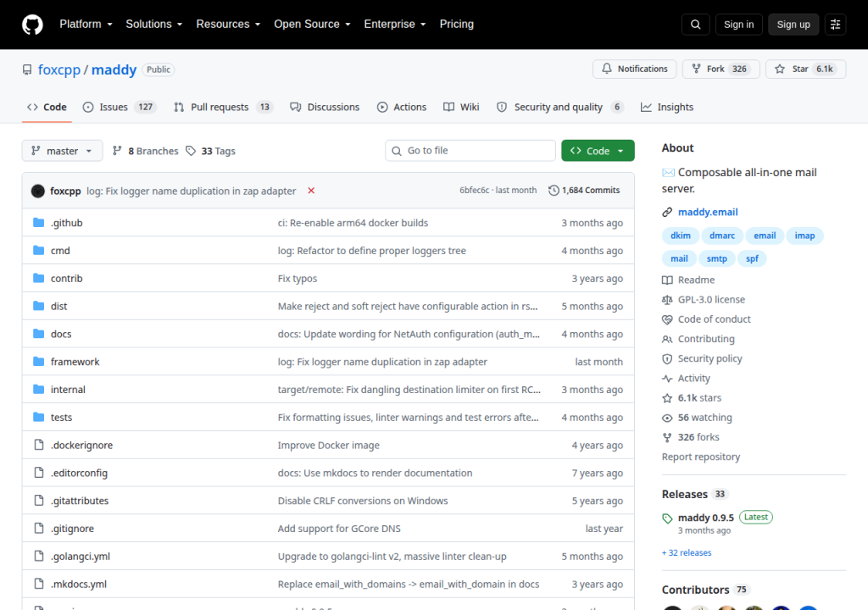Open the foxcpp owner link in title

(x=59, y=69)
